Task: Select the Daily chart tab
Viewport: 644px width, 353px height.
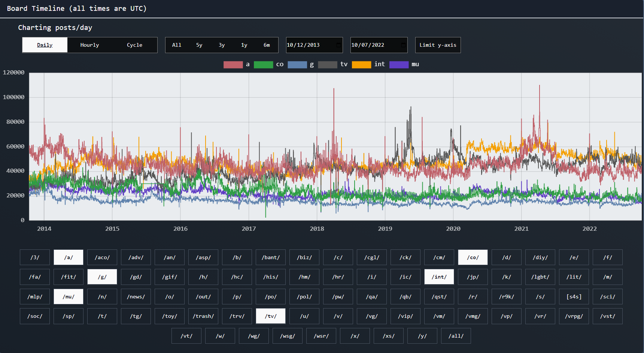Action: 45,45
